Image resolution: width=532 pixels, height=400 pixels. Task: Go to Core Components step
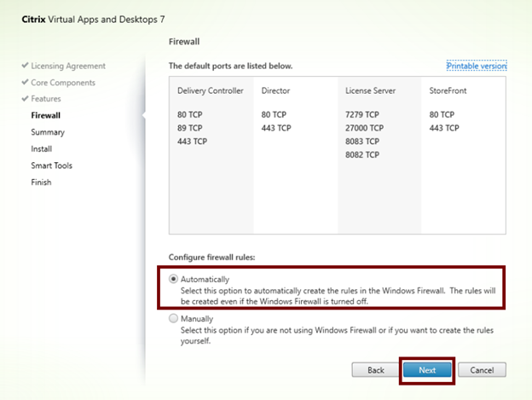click(63, 83)
